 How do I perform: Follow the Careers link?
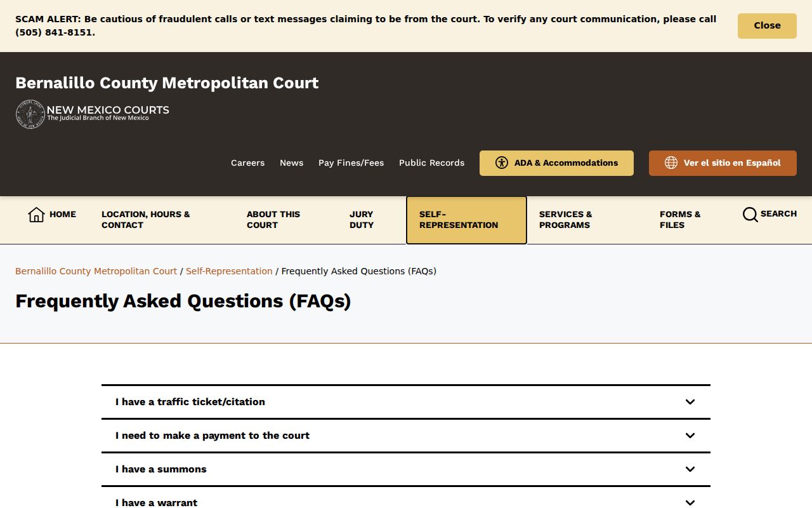(247, 163)
